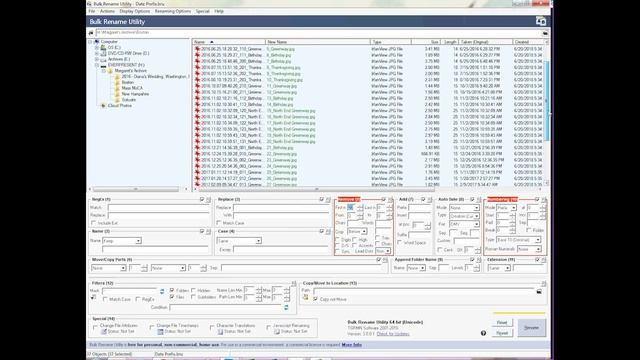Viewport: 640px width, 360px height.
Task: Open the Case dropdown showing Same
Action: (239, 241)
